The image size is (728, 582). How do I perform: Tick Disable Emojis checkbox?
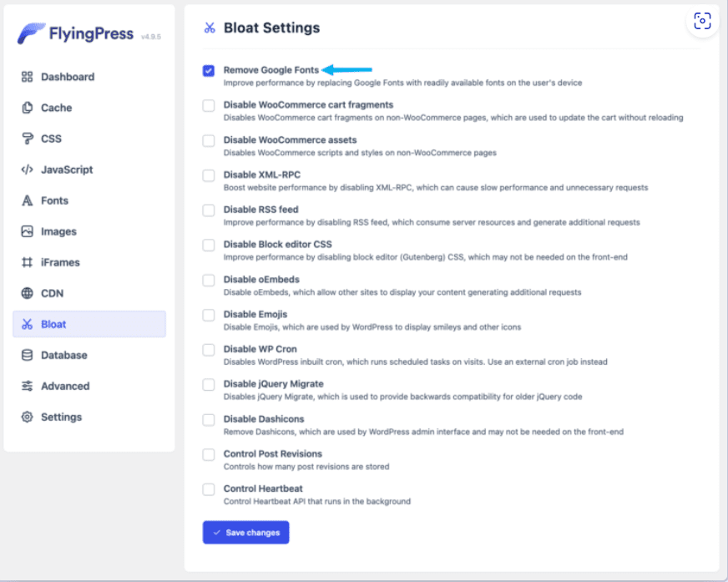209,315
